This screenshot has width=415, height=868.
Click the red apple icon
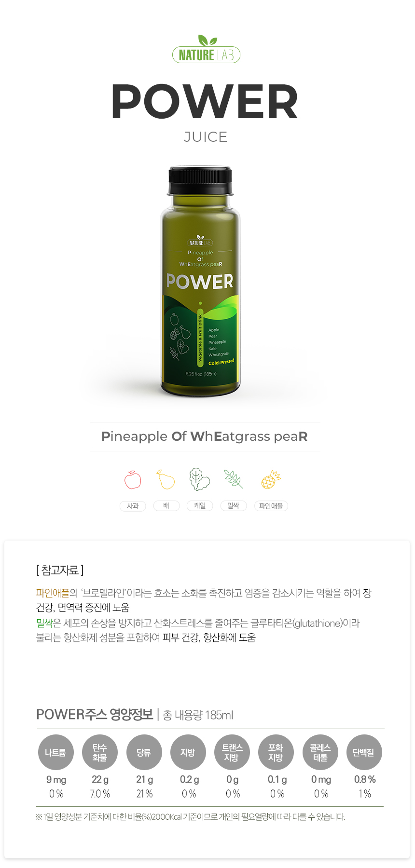(133, 480)
